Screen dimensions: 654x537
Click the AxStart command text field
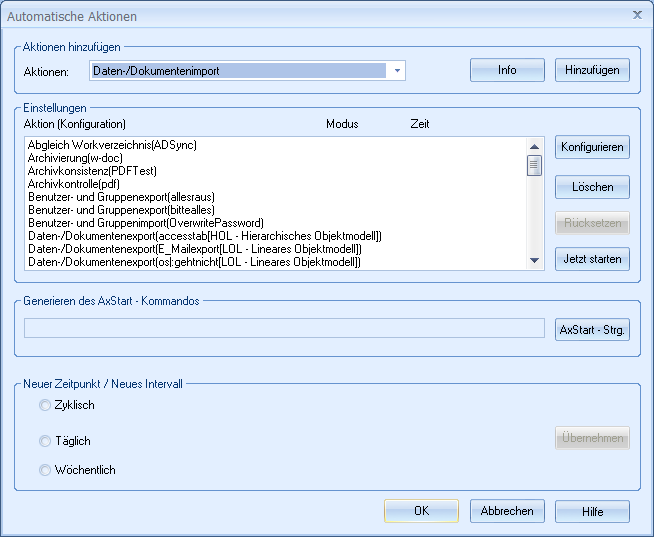pos(285,329)
